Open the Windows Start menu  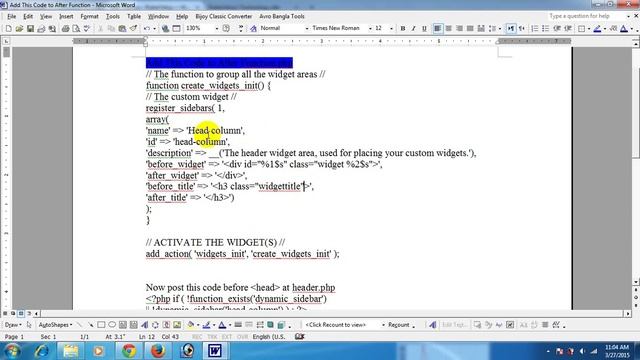click(11, 351)
